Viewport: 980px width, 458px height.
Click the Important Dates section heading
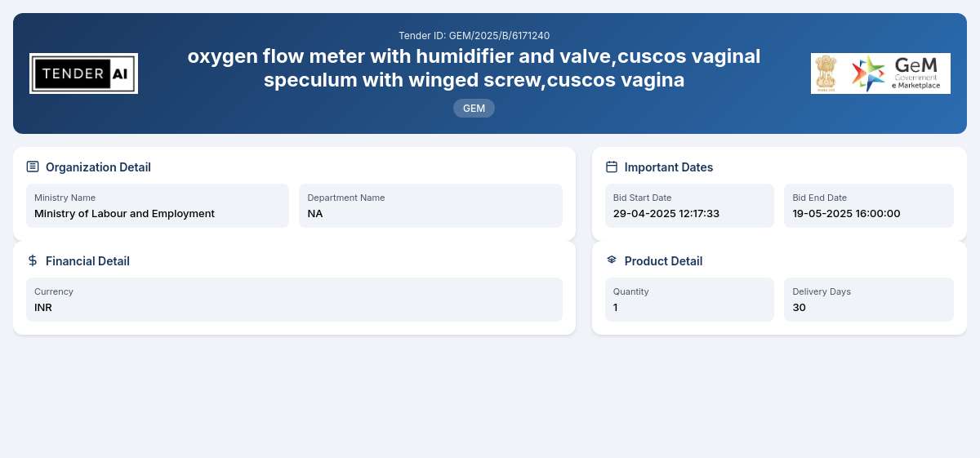(x=669, y=167)
